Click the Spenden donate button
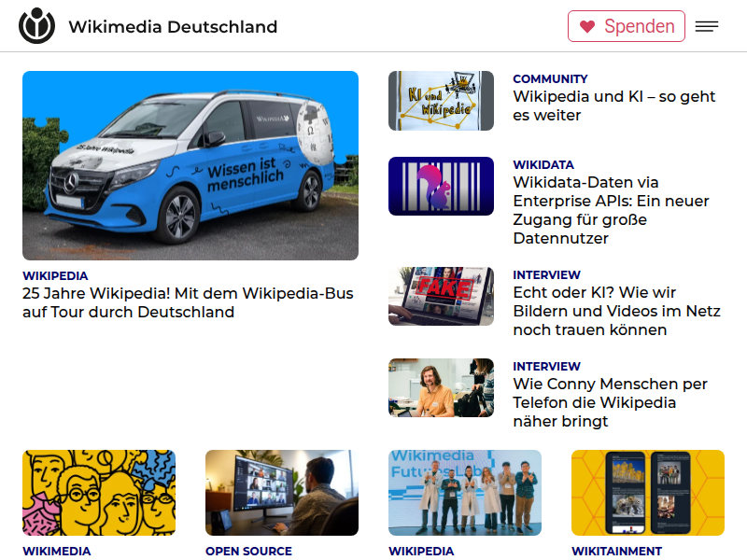747x560 pixels. pos(626,26)
